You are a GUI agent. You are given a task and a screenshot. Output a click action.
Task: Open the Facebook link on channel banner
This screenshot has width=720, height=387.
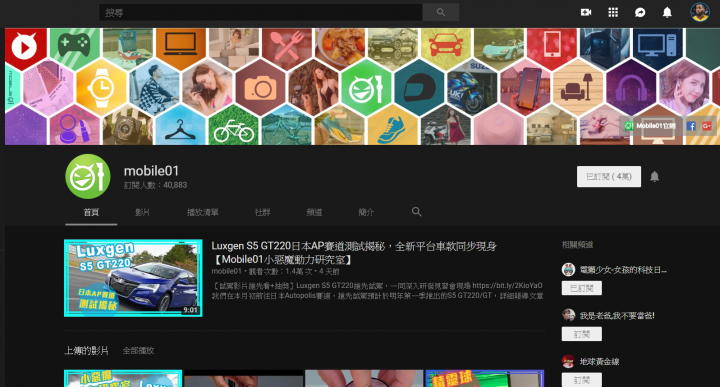(x=691, y=126)
